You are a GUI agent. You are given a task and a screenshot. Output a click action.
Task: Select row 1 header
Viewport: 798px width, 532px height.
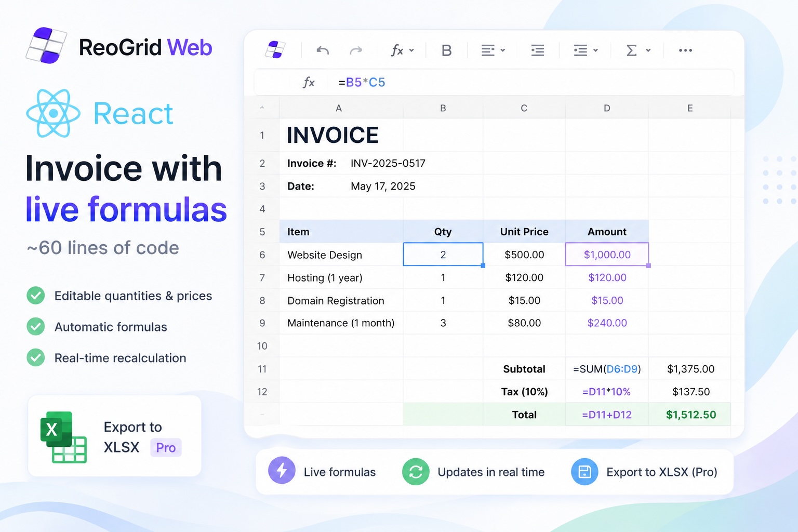[262, 135]
